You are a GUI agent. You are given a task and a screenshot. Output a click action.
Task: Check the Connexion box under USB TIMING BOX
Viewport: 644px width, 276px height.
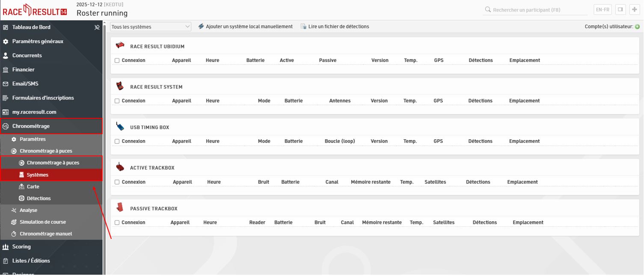click(x=117, y=141)
